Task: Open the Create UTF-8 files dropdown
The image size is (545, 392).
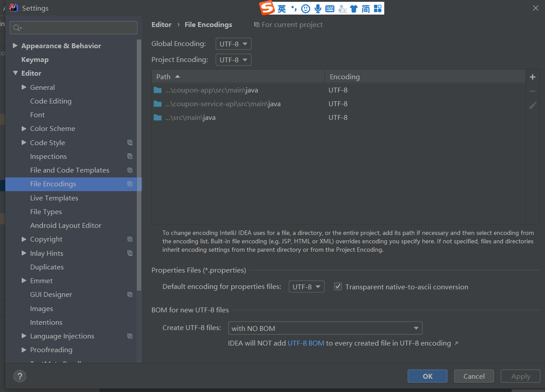Action: point(325,328)
